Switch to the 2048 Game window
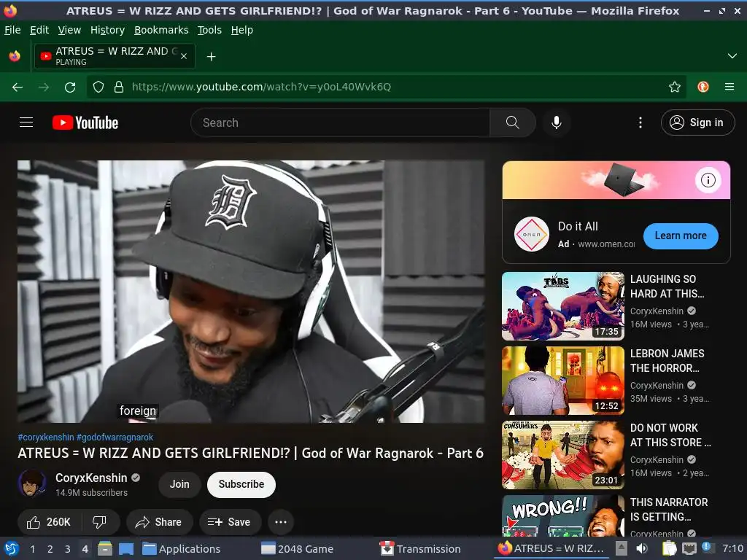The image size is (747, 560). (x=298, y=548)
